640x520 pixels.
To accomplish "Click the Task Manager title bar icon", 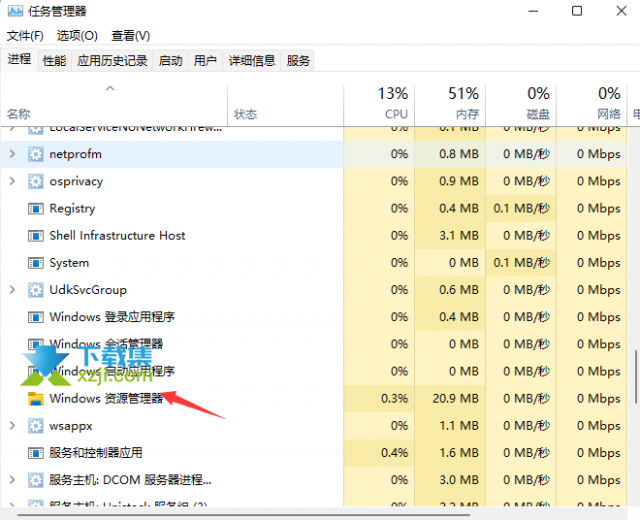I will 15,11.
